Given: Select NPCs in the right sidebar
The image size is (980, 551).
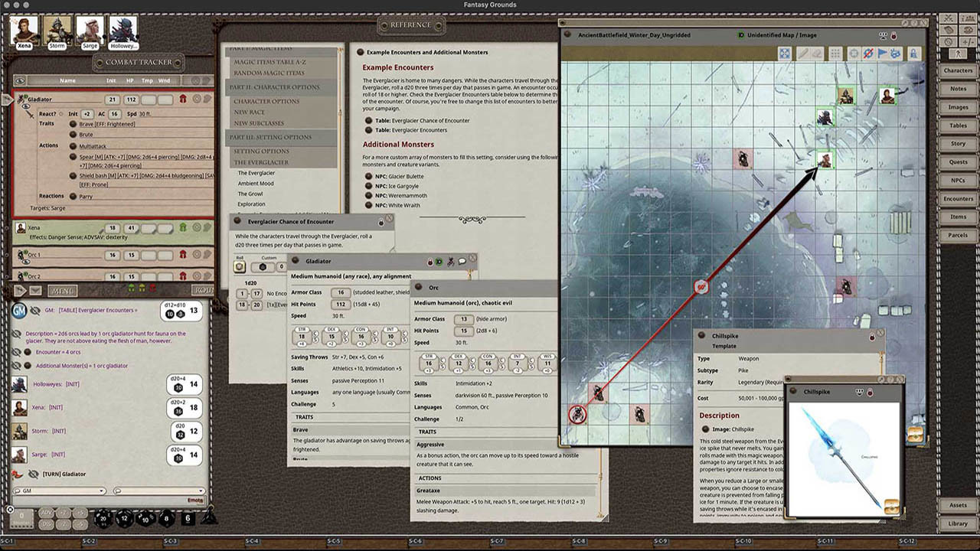Looking at the screenshot, I should (x=959, y=181).
